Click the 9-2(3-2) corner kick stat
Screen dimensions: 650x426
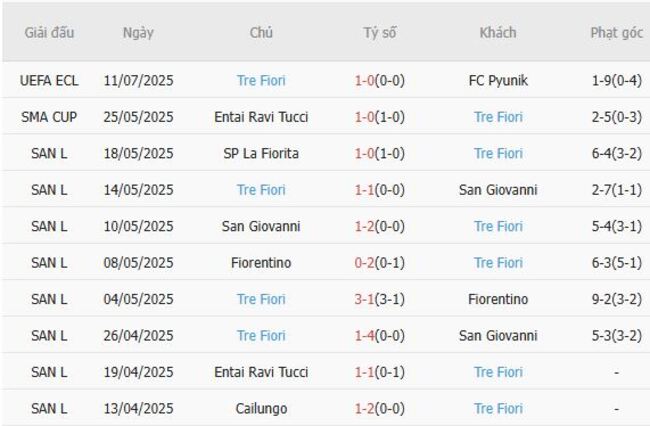616,299
